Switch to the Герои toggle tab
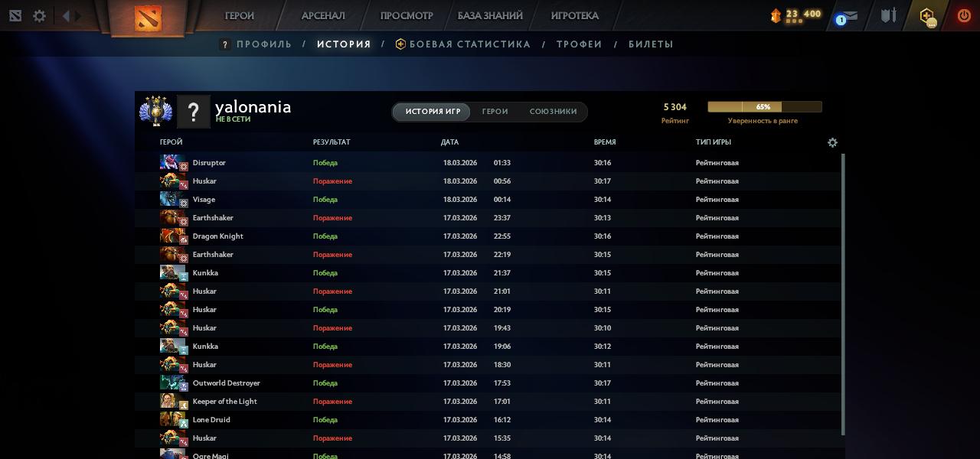Image resolution: width=980 pixels, height=459 pixels. (495, 112)
